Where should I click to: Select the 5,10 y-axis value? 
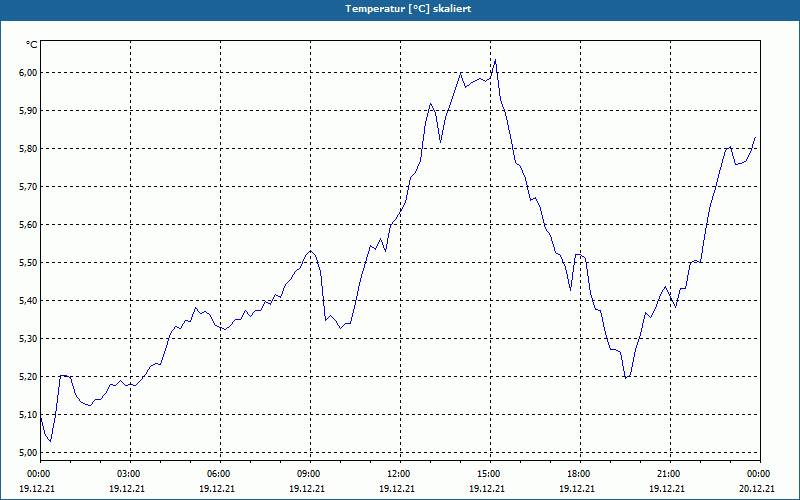click(29, 415)
